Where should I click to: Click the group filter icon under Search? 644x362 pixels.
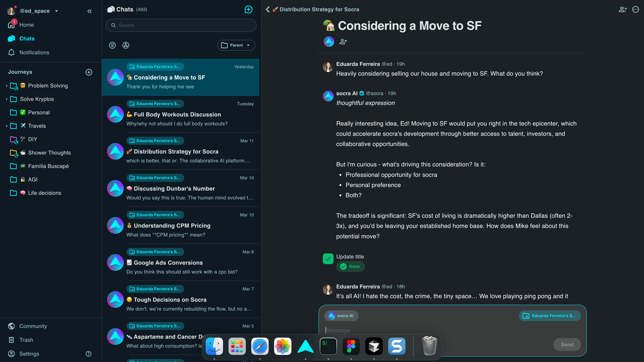pos(126,45)
